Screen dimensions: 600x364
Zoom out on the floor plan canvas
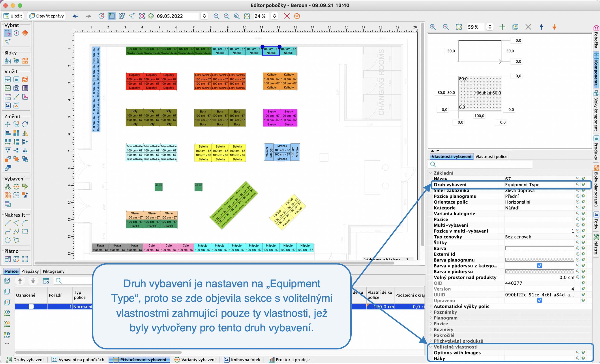tap(227, 16)
